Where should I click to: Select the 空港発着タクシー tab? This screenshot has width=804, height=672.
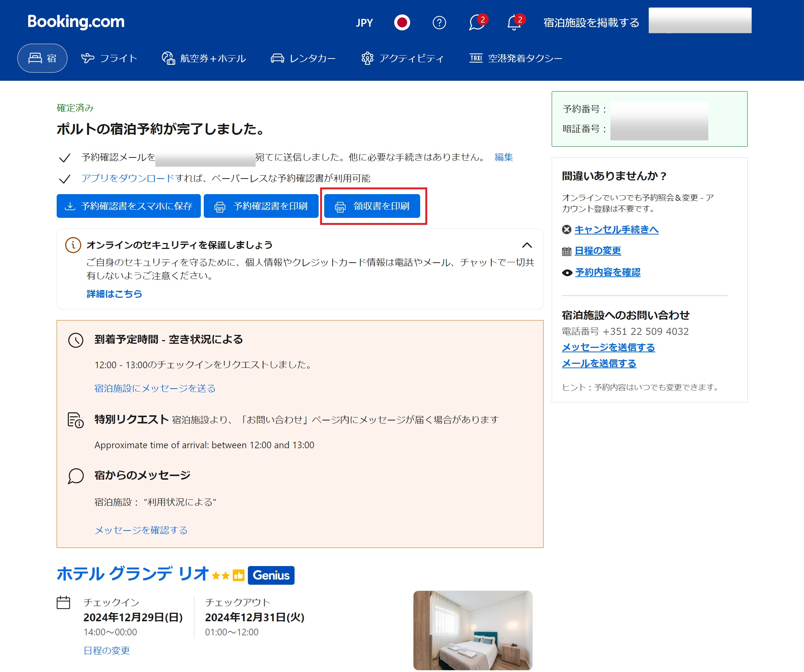516,58
